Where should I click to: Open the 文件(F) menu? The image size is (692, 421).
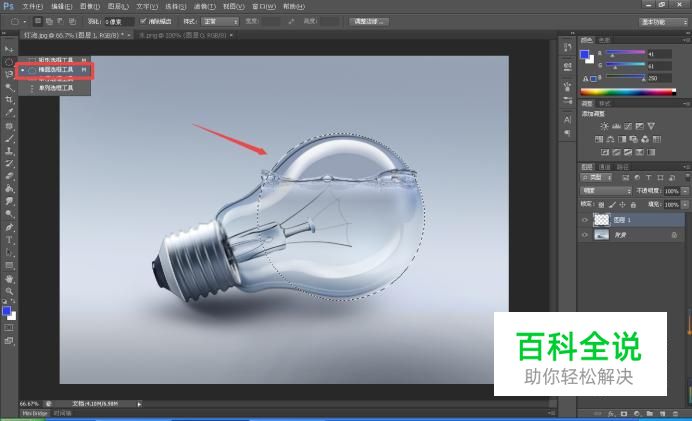pyautogui.click(x=33, y=7)
